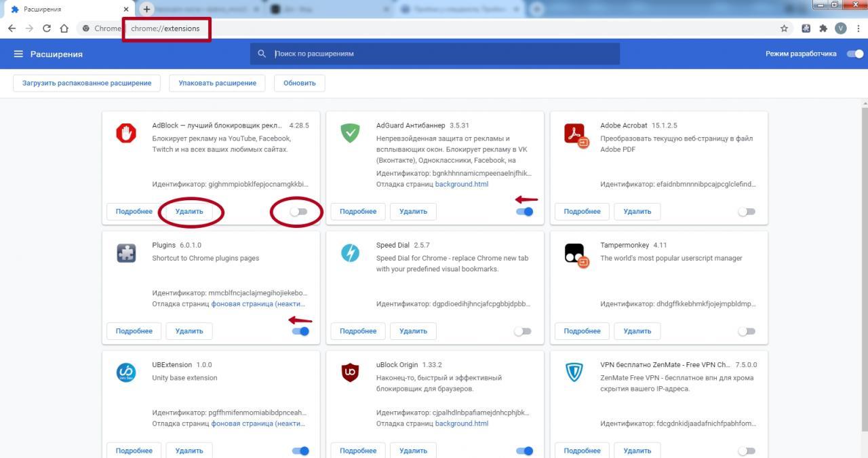Click the uBlock Origin extension name
Screen dimensions: 868x458
[x=397, y=365]
